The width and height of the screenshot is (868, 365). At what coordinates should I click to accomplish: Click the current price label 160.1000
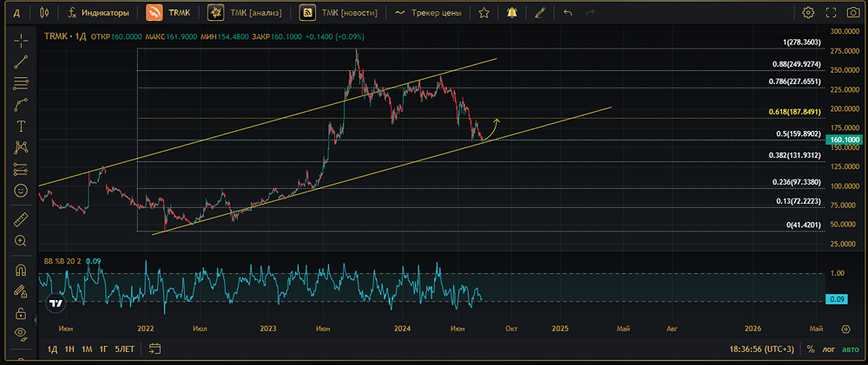coord(843,140)
